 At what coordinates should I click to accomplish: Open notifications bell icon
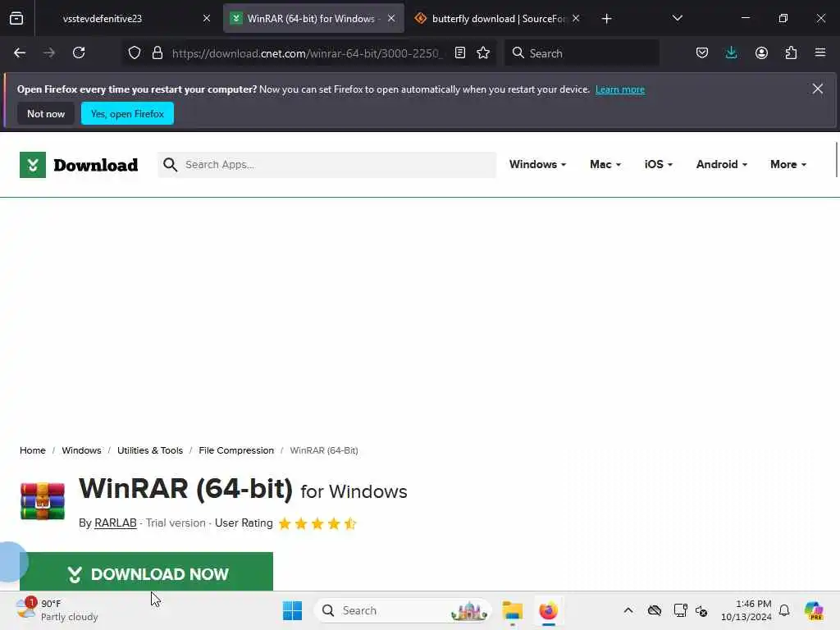point(784,610)
